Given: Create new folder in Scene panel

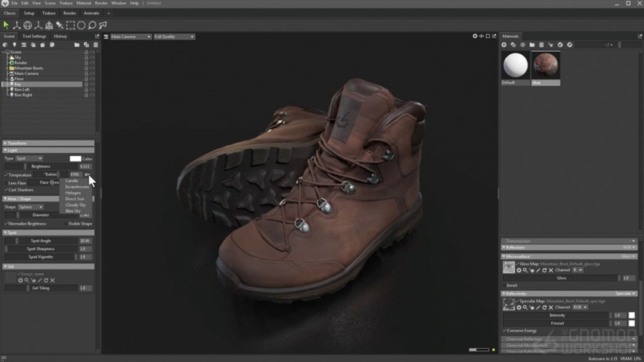Looking at the screenshot, I should click(x=77, y=45).
